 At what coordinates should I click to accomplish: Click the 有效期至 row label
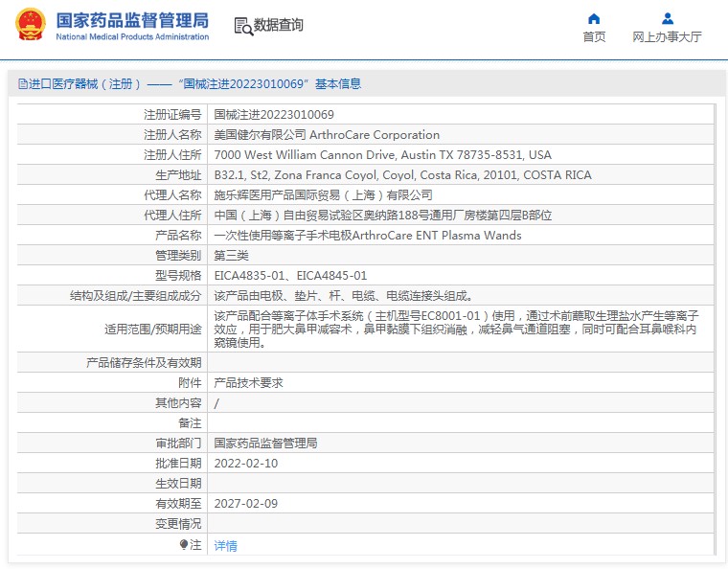(178, 504)
